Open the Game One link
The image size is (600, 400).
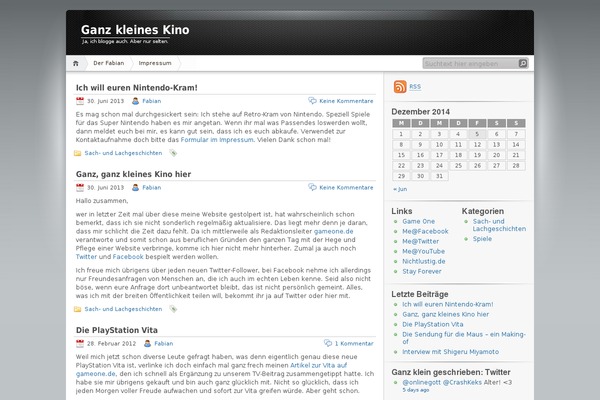tap(418, 221)
